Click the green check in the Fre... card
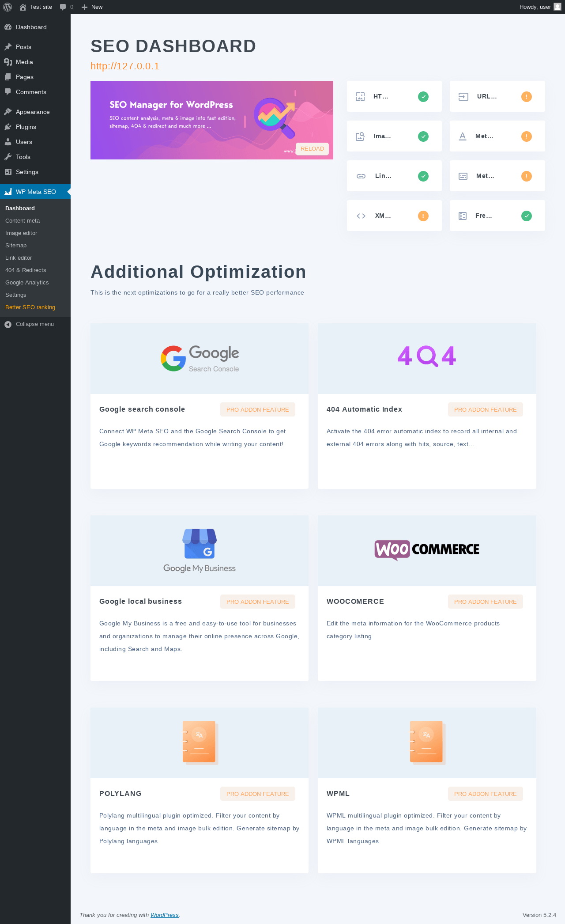 tap(527, 216)
